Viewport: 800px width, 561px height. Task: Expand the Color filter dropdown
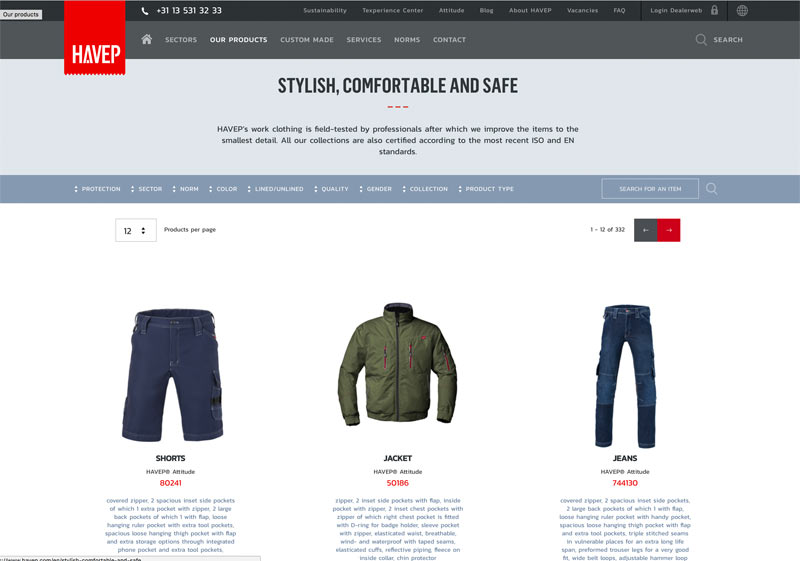coord(223,189)
